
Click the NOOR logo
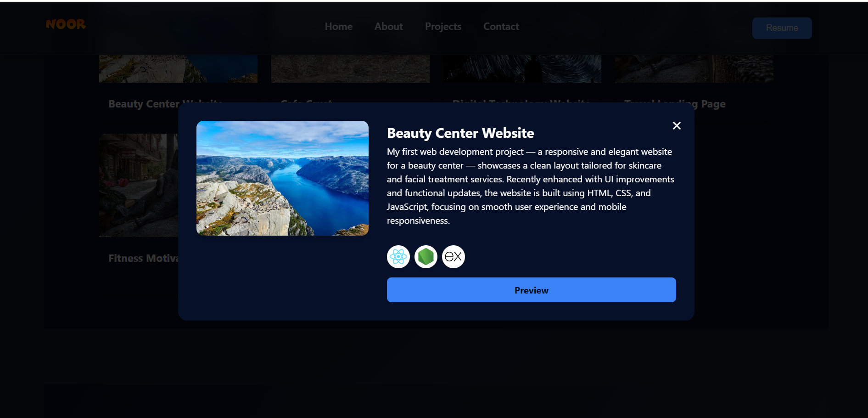click(x=66, y=24)
